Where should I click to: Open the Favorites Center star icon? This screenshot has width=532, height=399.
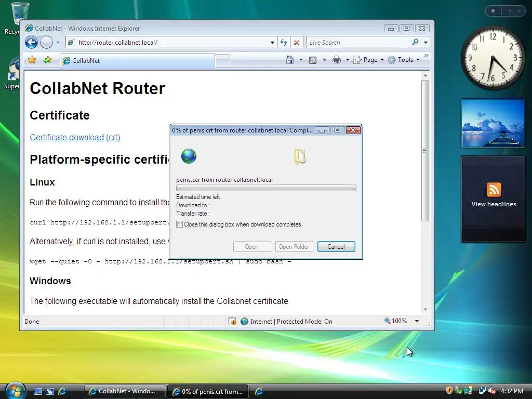point(32,60)
